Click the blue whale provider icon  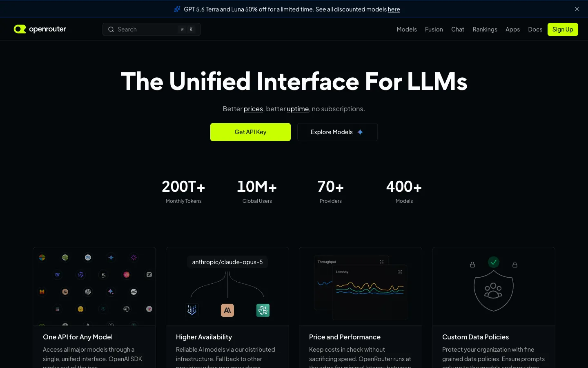[58, 275]
